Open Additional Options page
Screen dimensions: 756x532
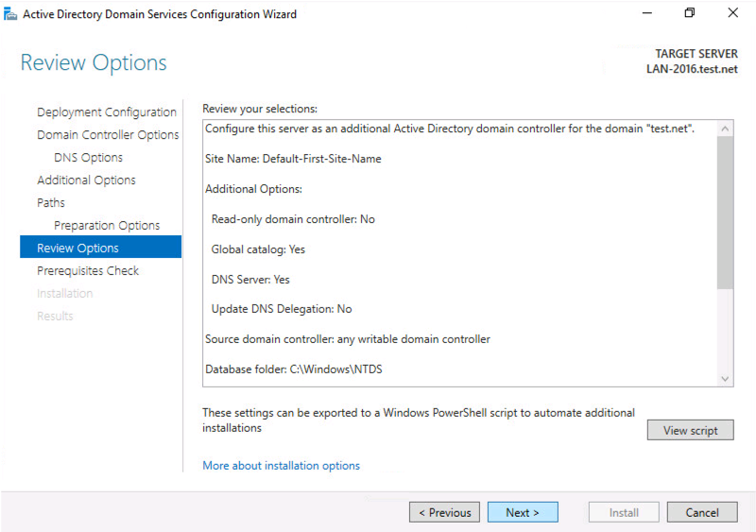point(86,180)
